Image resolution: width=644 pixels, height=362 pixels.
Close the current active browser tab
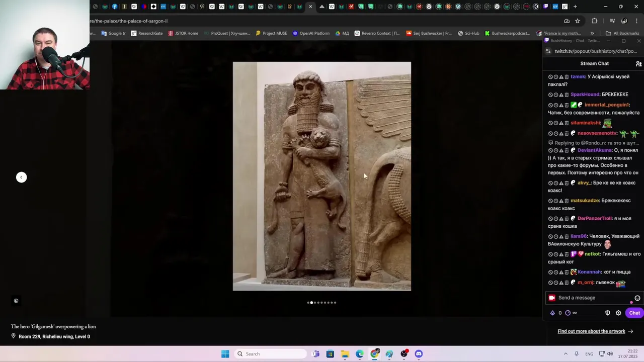[x=310, y=7]
